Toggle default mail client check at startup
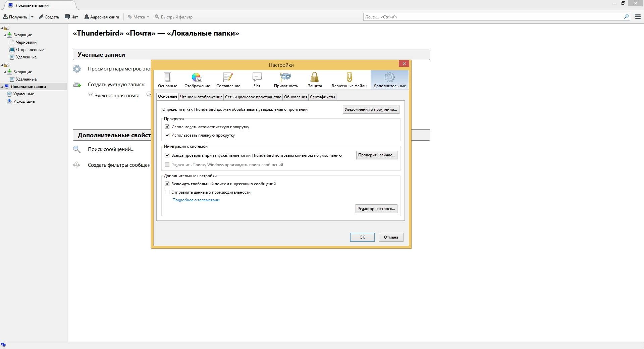 click(167, 155)
